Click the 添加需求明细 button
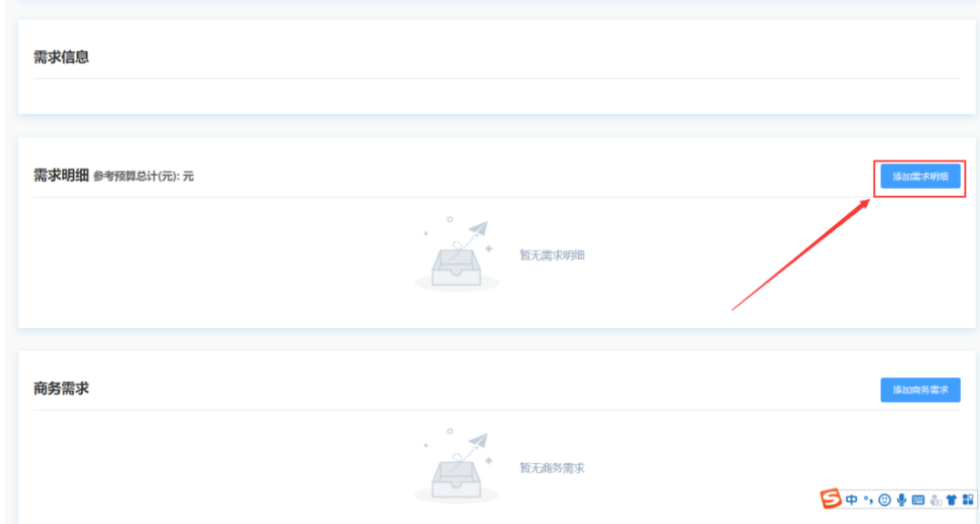The image size is (980, 524). (x=920, y=176)
